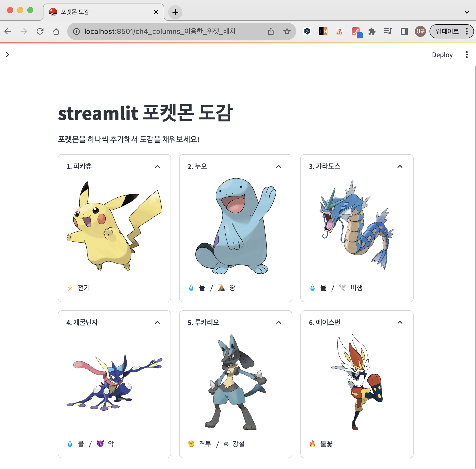This screenshot has width=476, height=469.
Task: Click the dove 비행 type icon
Action: click(343, 288)
